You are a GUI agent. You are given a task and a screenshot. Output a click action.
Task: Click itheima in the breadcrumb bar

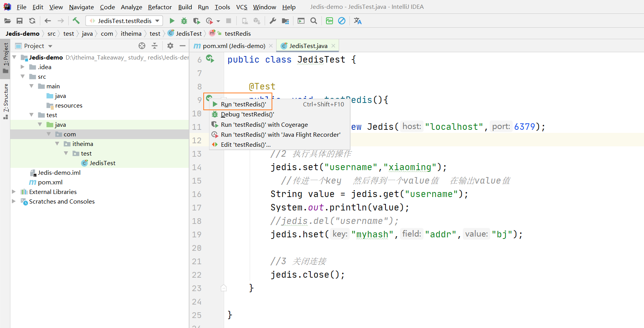click(131, 33)
